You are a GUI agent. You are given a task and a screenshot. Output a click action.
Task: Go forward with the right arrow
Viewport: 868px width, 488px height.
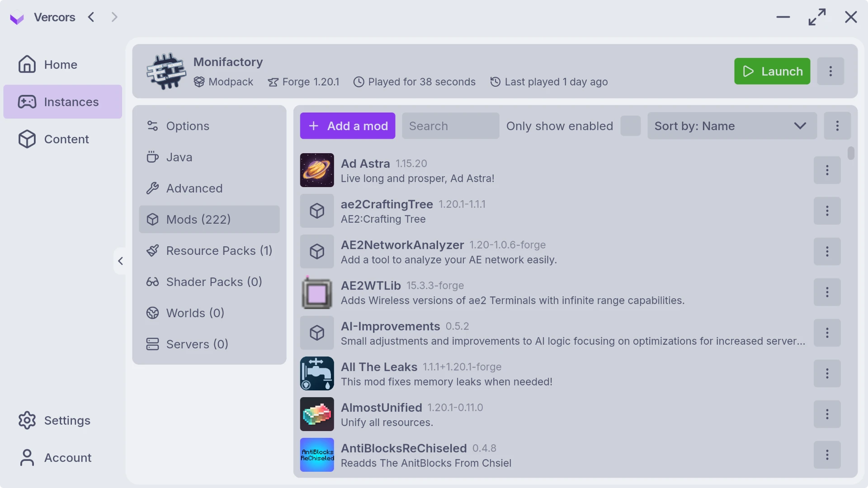114,17
